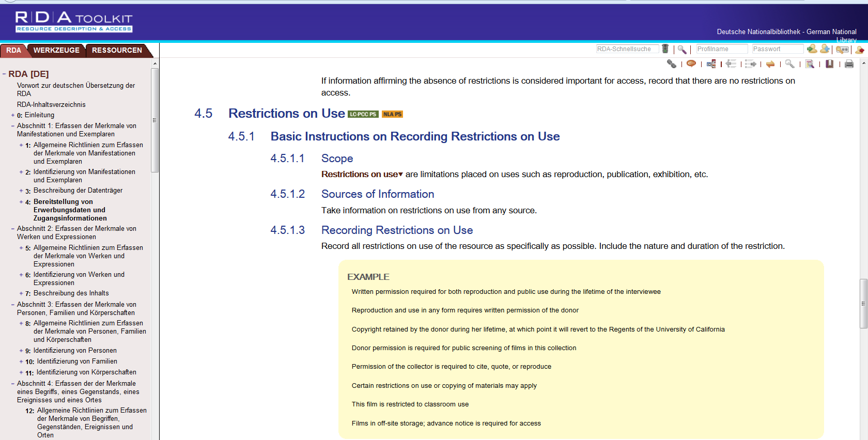Click the orange return arrow icon
868x440 pixels.
coord(770,64)
